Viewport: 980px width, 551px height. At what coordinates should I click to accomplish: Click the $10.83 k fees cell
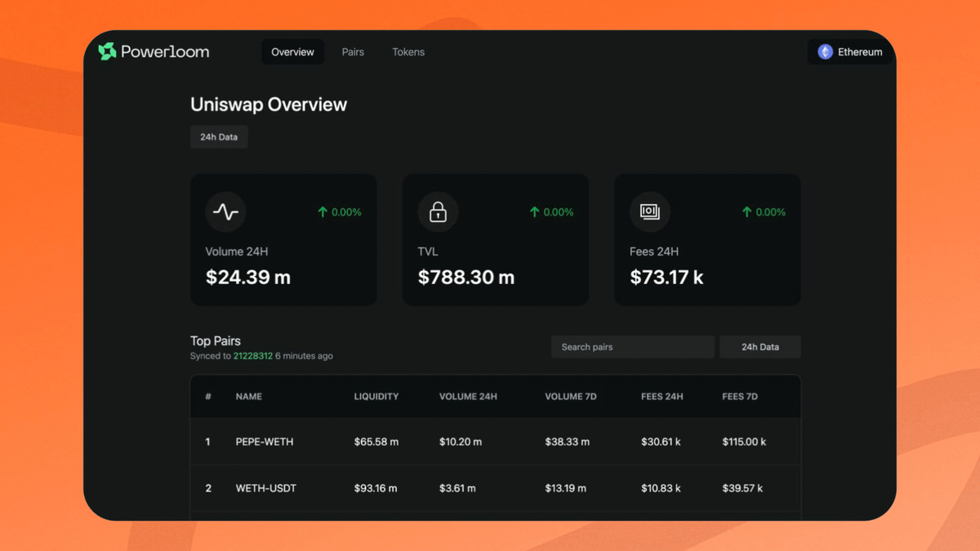click(x=661, y=488)
